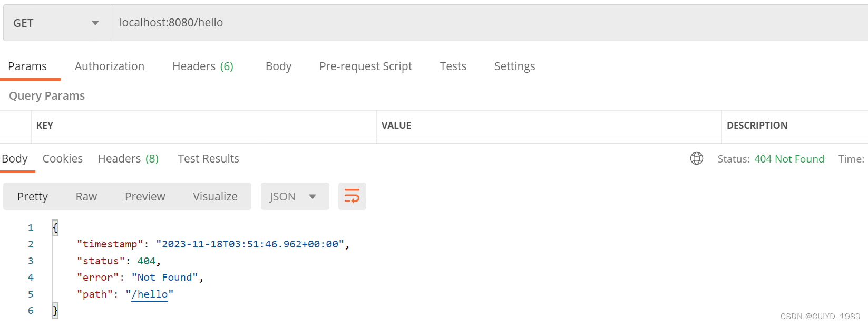Open the Pre-request Script tab
Screen dimensions: 868x325
366,66
